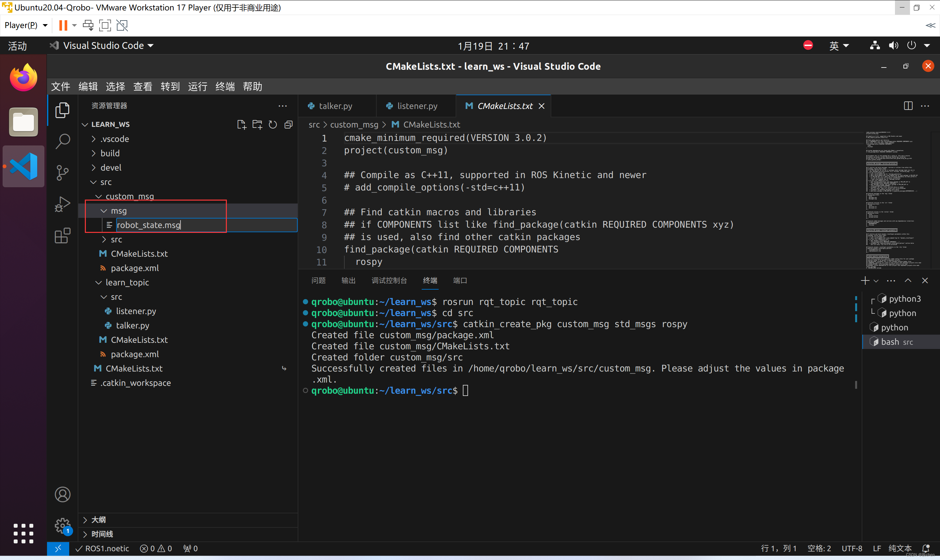940x560 pixels.
Task: Switch to the 问题 problems panel tab
Action: click(318, 280)
